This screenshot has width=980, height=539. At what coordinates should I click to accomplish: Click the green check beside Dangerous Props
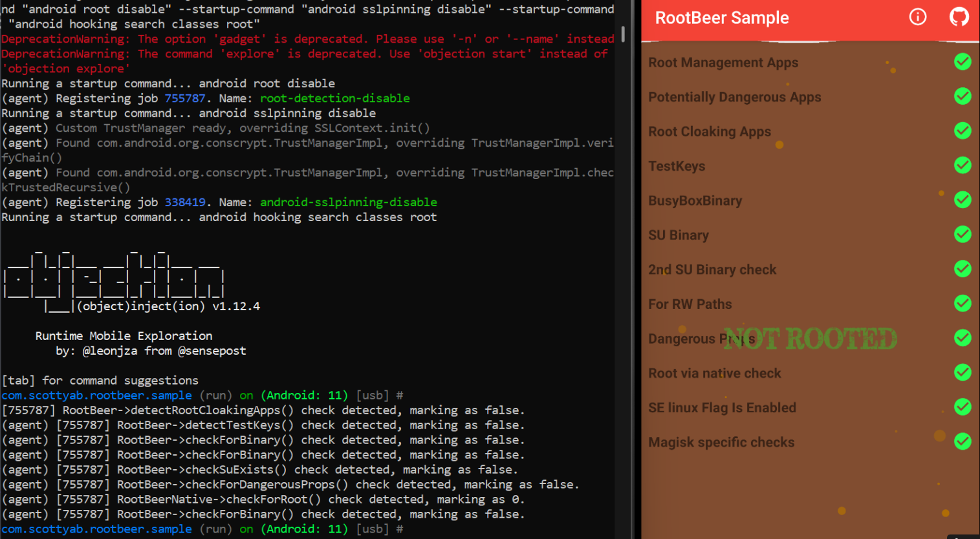coord(963,338)
